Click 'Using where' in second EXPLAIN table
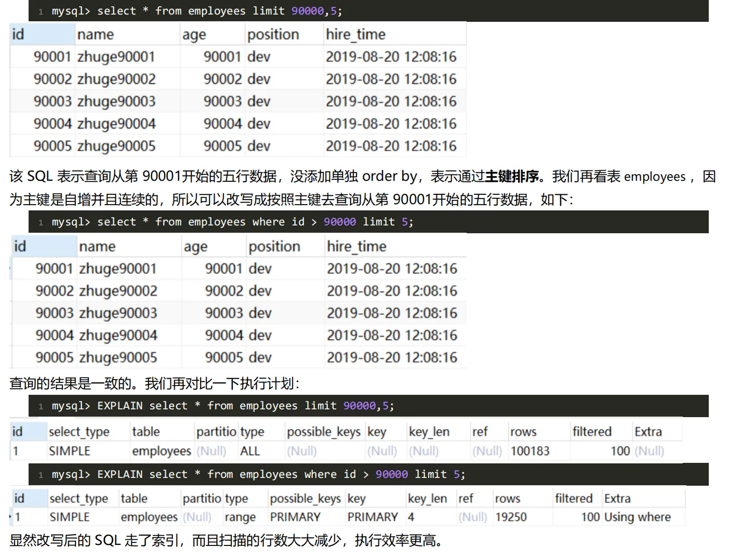 click(x=638, y=517)
